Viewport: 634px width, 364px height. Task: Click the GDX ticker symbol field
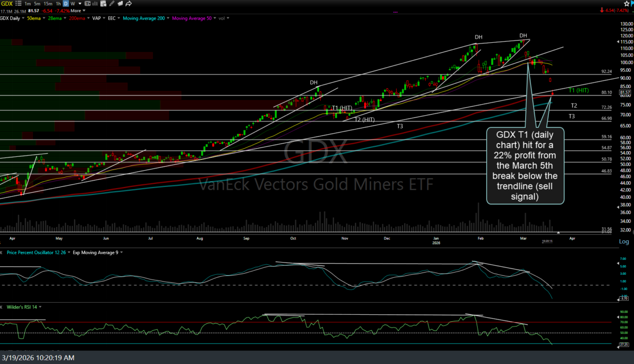coord(7,4)
